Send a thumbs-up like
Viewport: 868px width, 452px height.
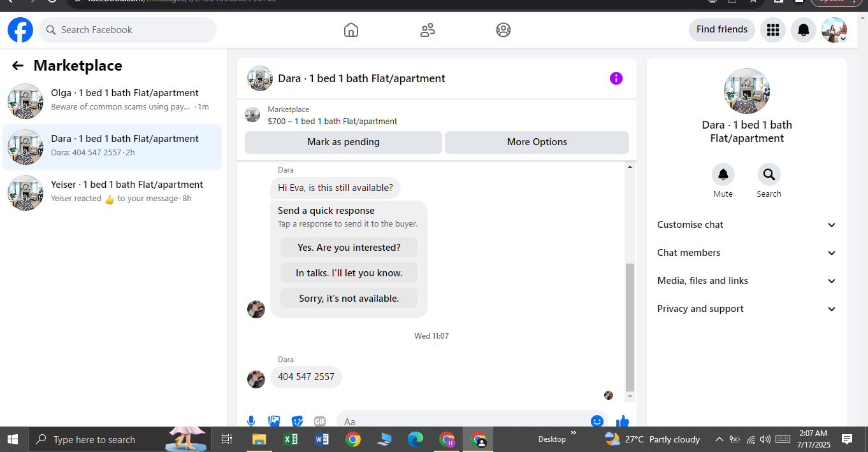(x=623, y=421)
